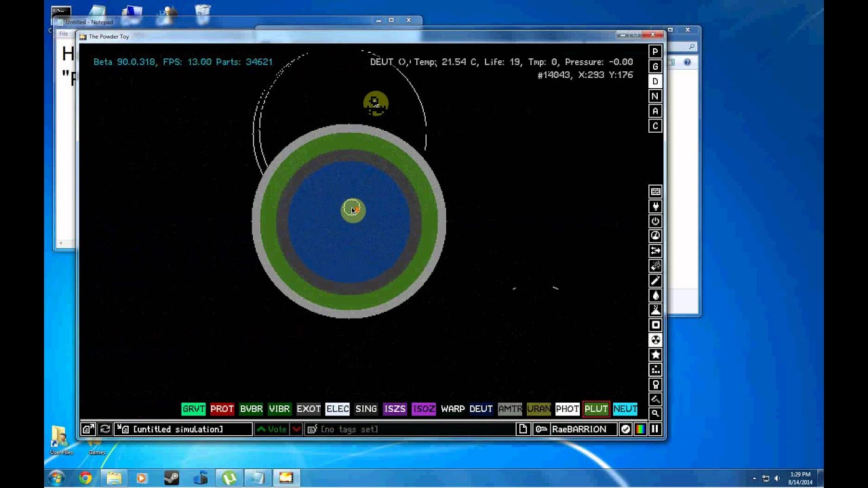Open the Powered Materials category power icon
868x488 pixels.
(655, 221)
